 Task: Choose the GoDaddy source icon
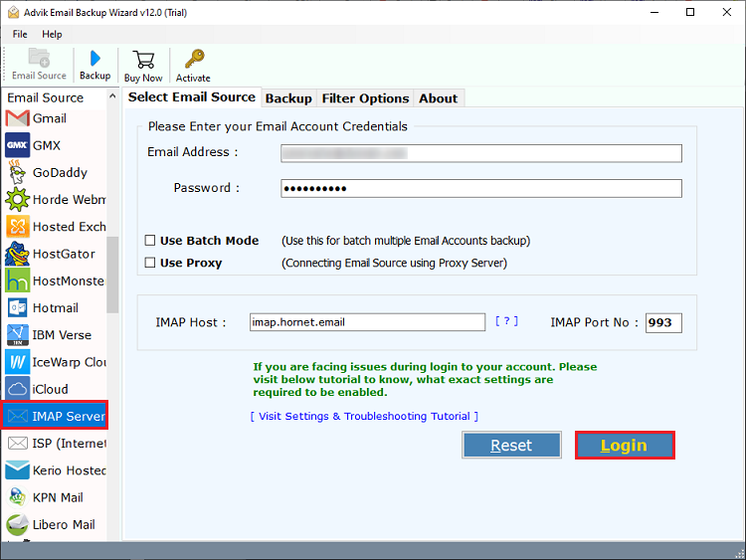coord(17,172)
